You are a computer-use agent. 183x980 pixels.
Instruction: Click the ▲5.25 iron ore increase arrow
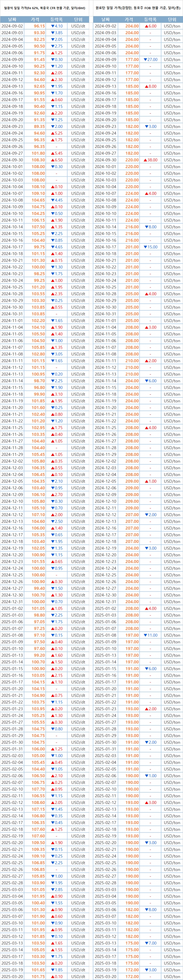(x=56, y=133)
